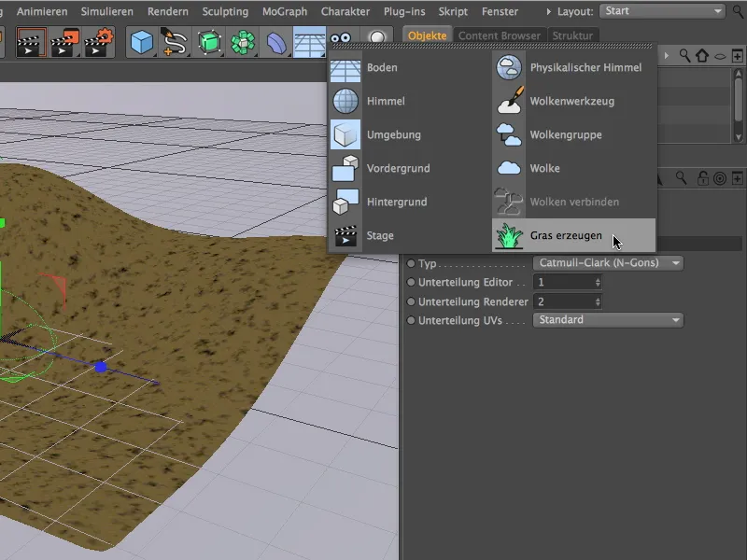This screenshot has height=560, width=747.
Task: Switch to the Content Browser tab
Action: coord(498,35)
